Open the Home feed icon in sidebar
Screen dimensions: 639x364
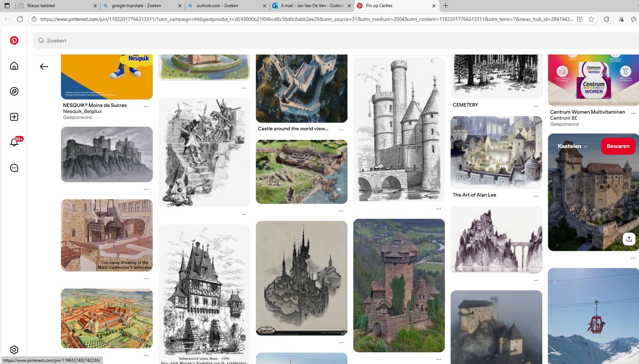[14, 66]
